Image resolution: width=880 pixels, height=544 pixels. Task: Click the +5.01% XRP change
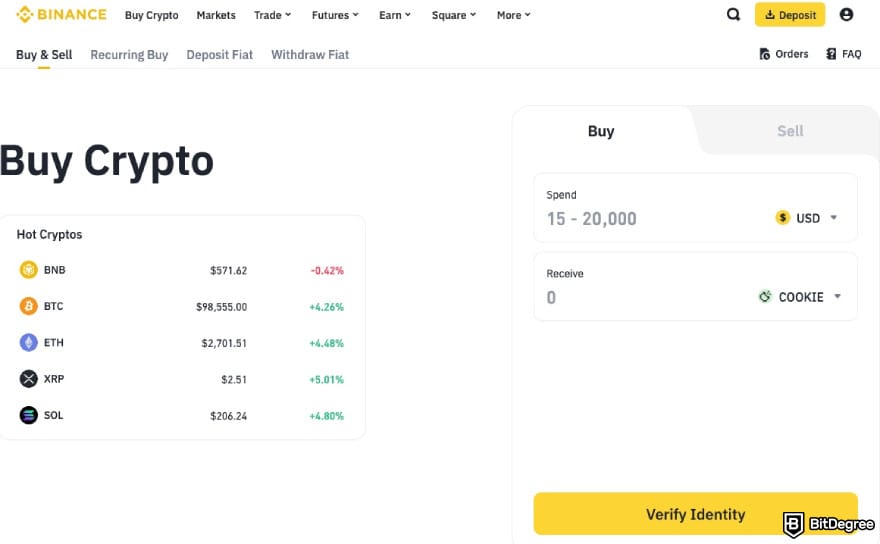pos(327,380)
